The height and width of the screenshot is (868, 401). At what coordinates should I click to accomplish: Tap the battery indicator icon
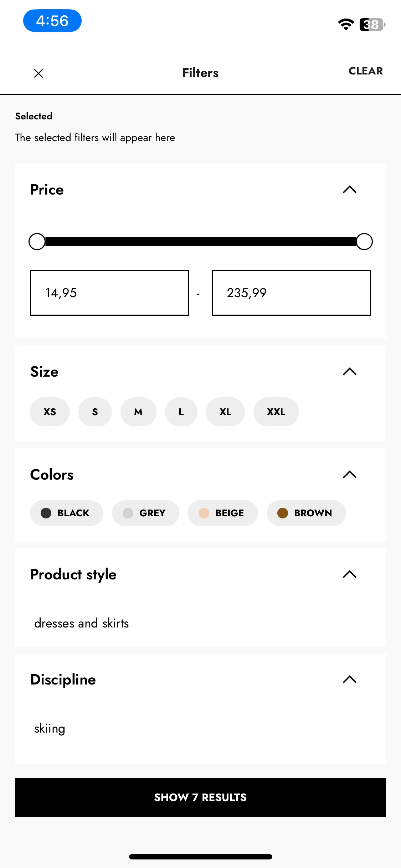click(x=372, y=25)
